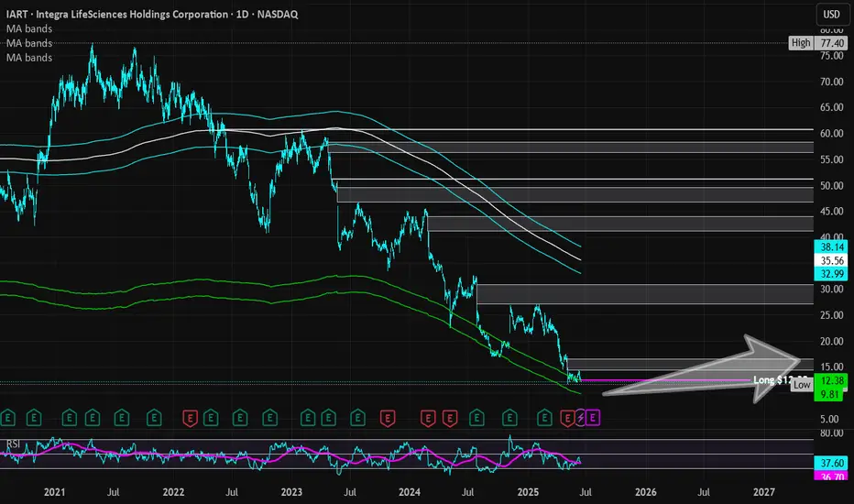The image size is (854, 504).
Task: Open the red earnings marker for May 2024
Action: (x=450, y=418)
